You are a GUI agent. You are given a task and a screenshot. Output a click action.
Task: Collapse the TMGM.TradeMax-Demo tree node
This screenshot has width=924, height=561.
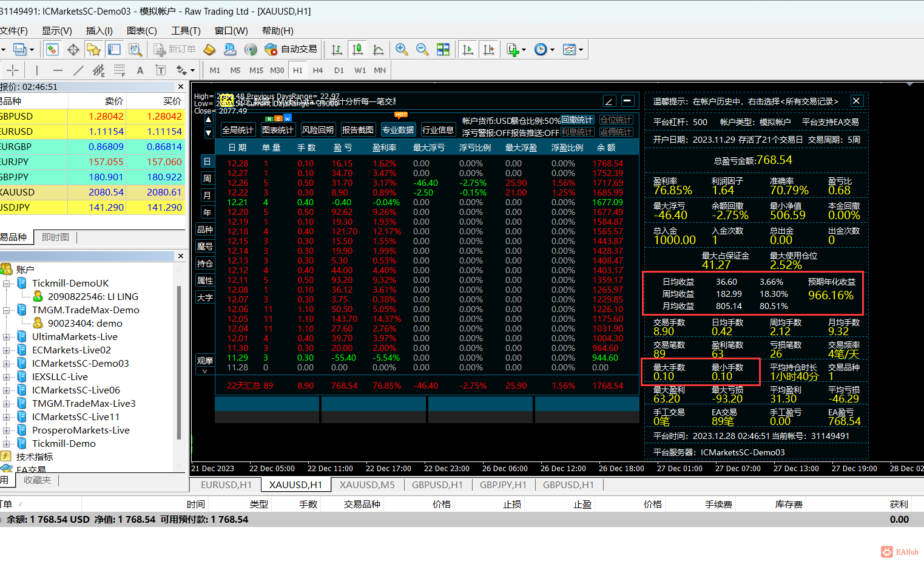pos(6,310)
